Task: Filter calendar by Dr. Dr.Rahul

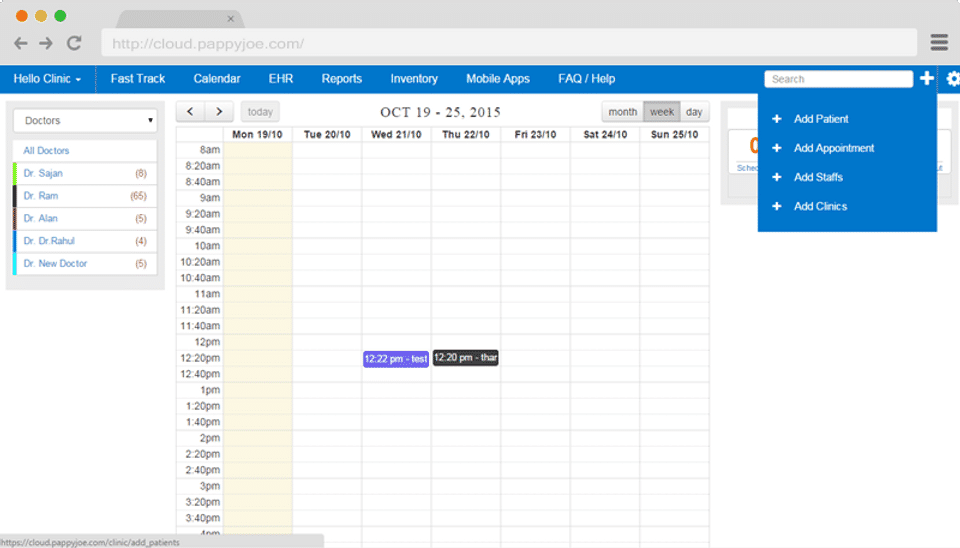Action: (85, 241)
